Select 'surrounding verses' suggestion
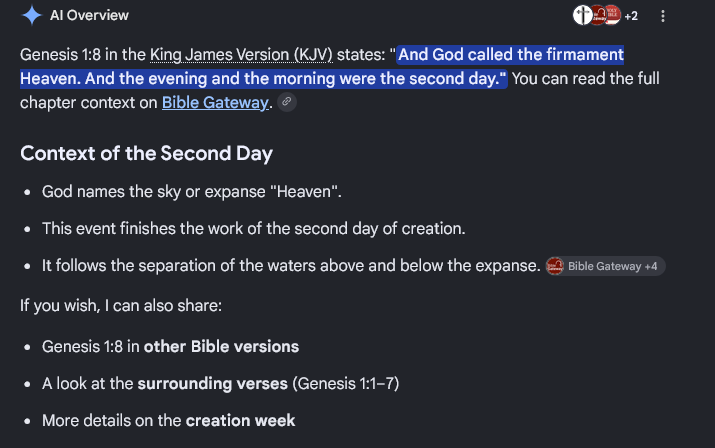This screenshot has width=715, height=448. pyautogui.click(x=212, y=383)
